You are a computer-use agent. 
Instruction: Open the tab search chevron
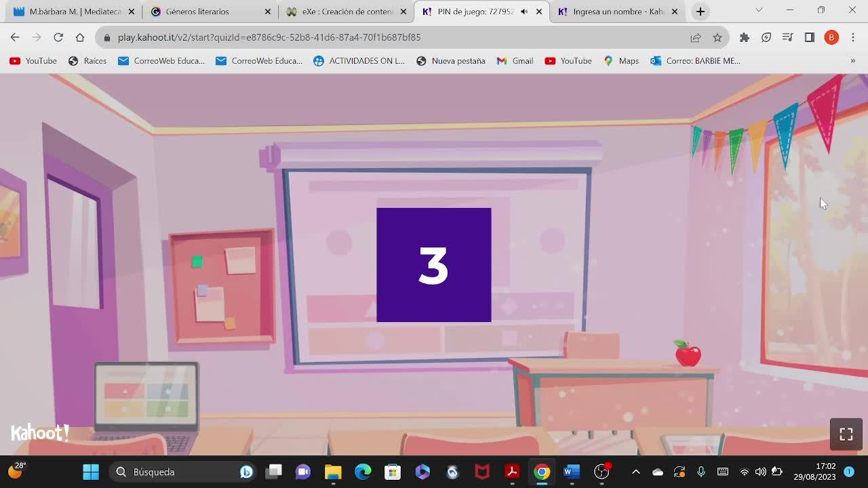[x=759, y=10]
